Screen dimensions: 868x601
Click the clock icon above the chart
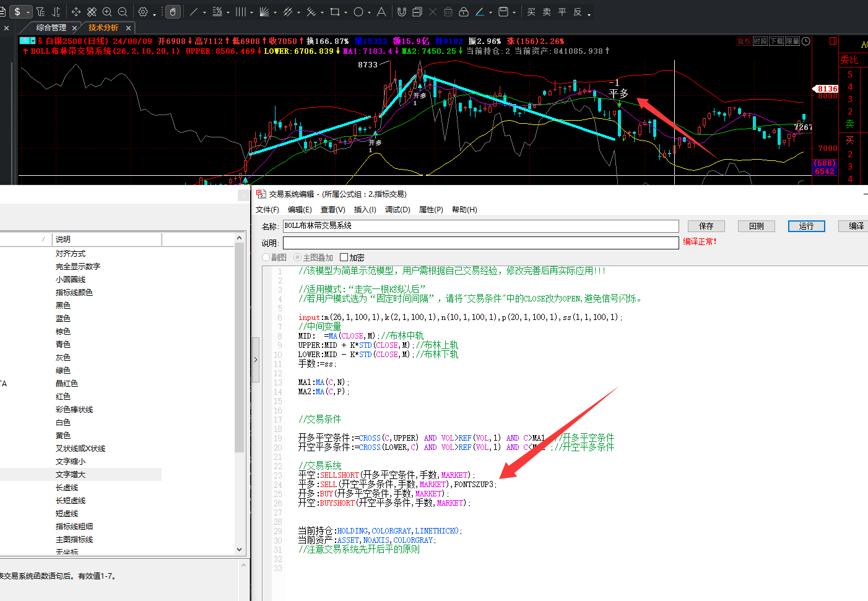click(x=805, y=41)
